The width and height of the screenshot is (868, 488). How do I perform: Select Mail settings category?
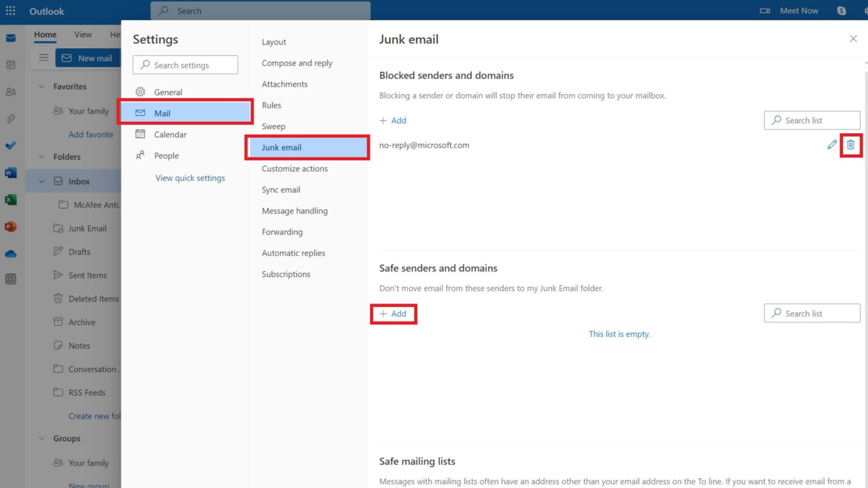coord(185,113)
